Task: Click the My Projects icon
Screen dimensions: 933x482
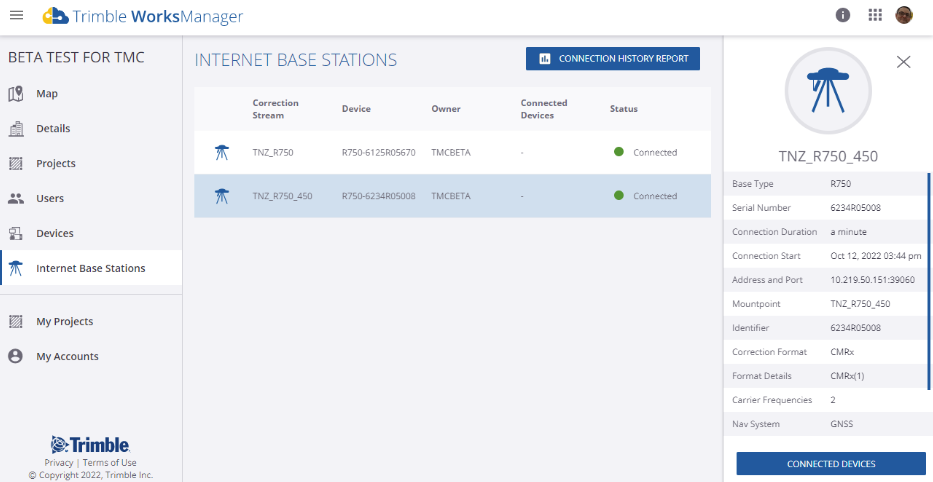Action: point(16,321)
